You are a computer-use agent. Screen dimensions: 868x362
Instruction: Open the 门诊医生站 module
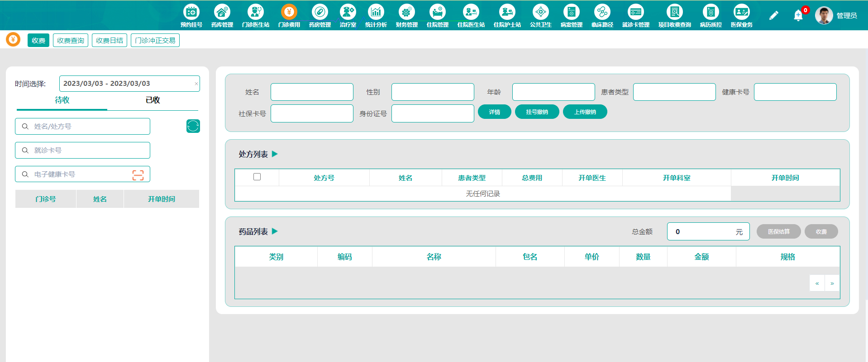click(x=255, y=16)
